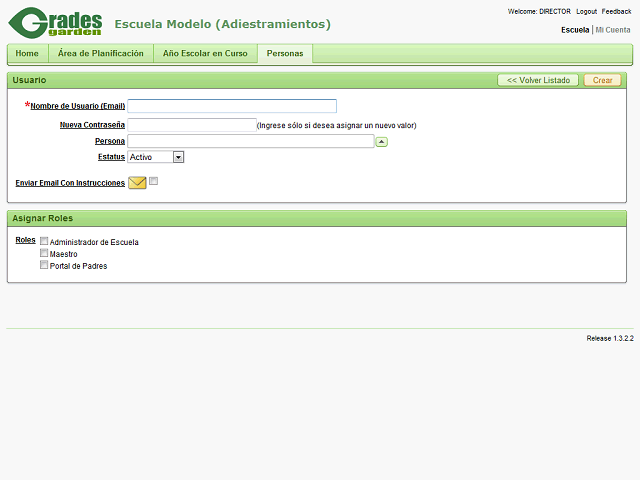Check the Maestro role checkbox
Viewport: 640px width, 480px height.
pyautogui.click(x=44, y=253)
